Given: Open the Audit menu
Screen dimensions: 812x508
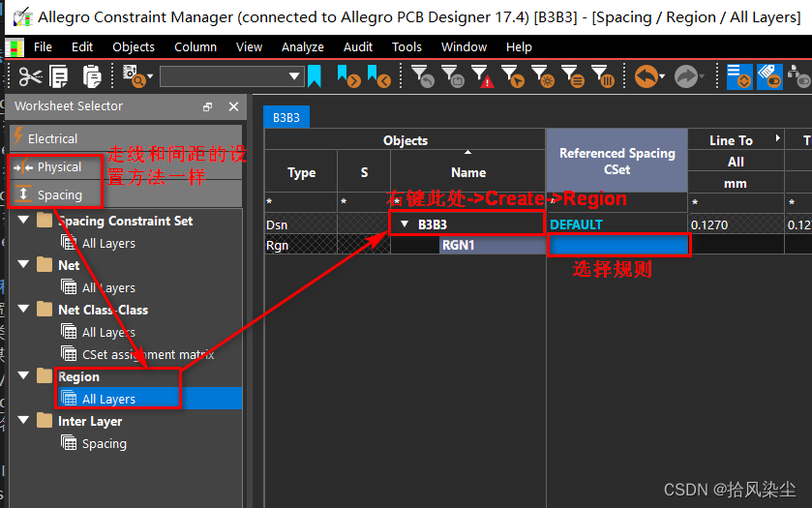Looking at the screenshot, I should 358,47.
